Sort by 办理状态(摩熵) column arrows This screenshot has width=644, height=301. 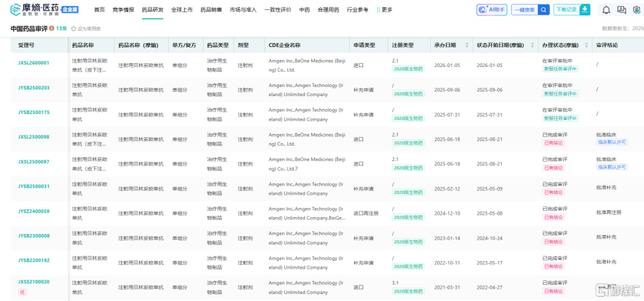click(585, 45)
